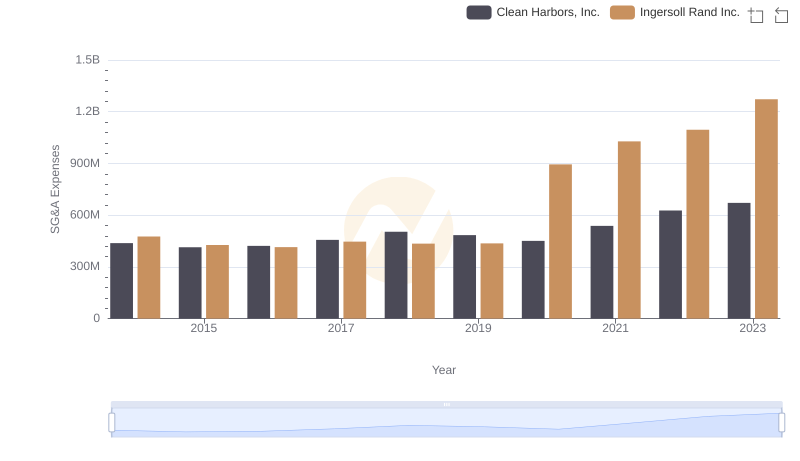Click the Ingersoll Rand bar for 2023
This screenshot has width=800, height=461.
(x=766, y=209)
